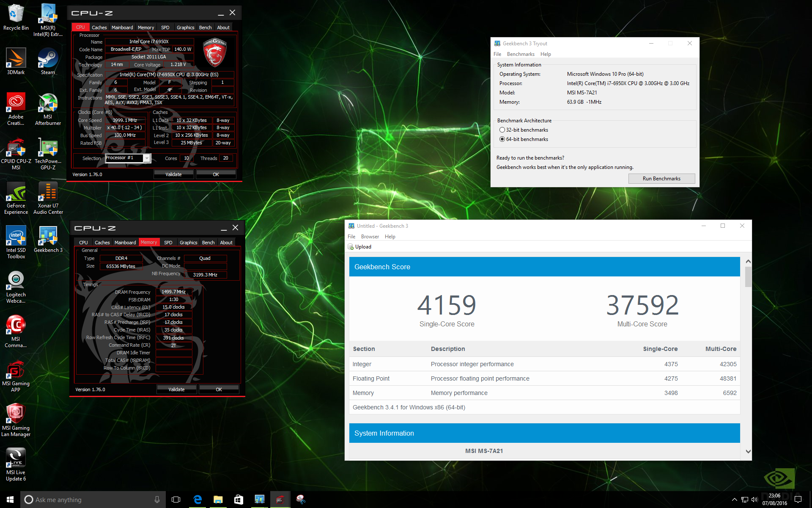Open About tab in top CPU-Z window
Screen dimensions: 812x508
point(223,28)
